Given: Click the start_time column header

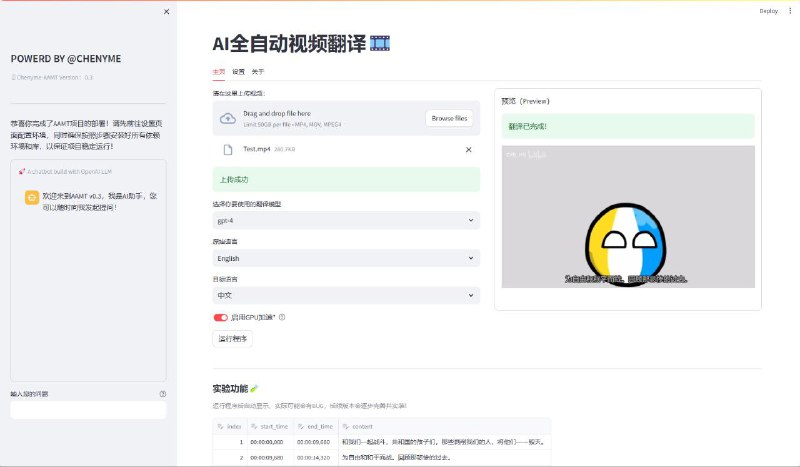Looking at the screenshot, I should point(270,426).
